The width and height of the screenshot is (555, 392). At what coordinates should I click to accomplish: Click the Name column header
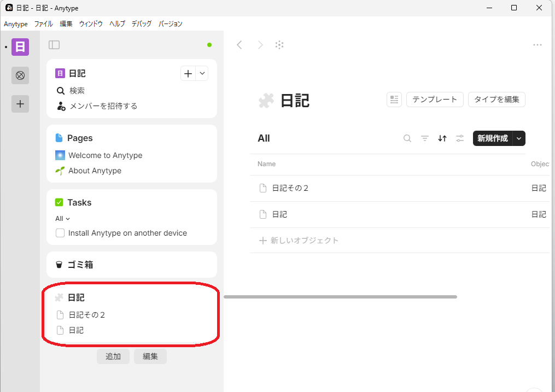click(x=266, y=164)
